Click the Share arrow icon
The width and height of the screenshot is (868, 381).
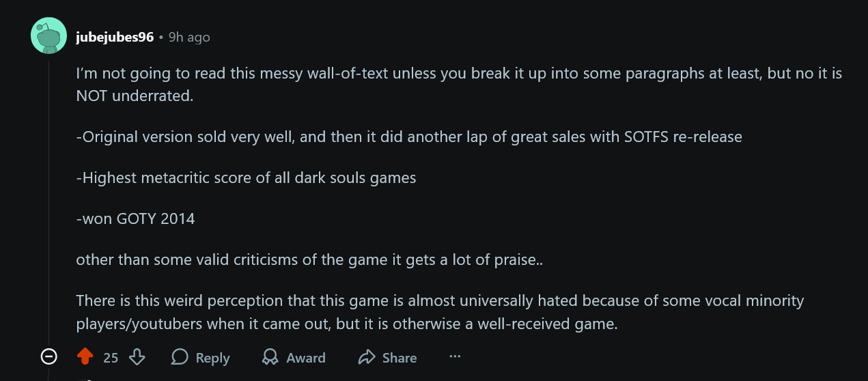[367, 357]
